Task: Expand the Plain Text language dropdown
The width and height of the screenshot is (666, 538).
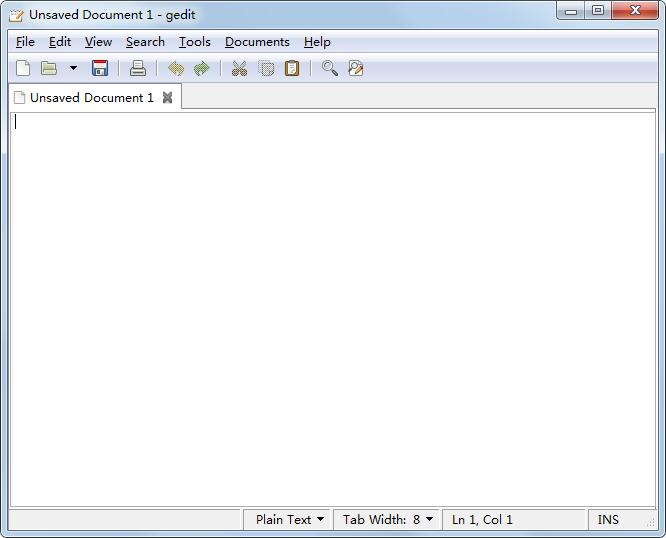Action: [290, 520]
